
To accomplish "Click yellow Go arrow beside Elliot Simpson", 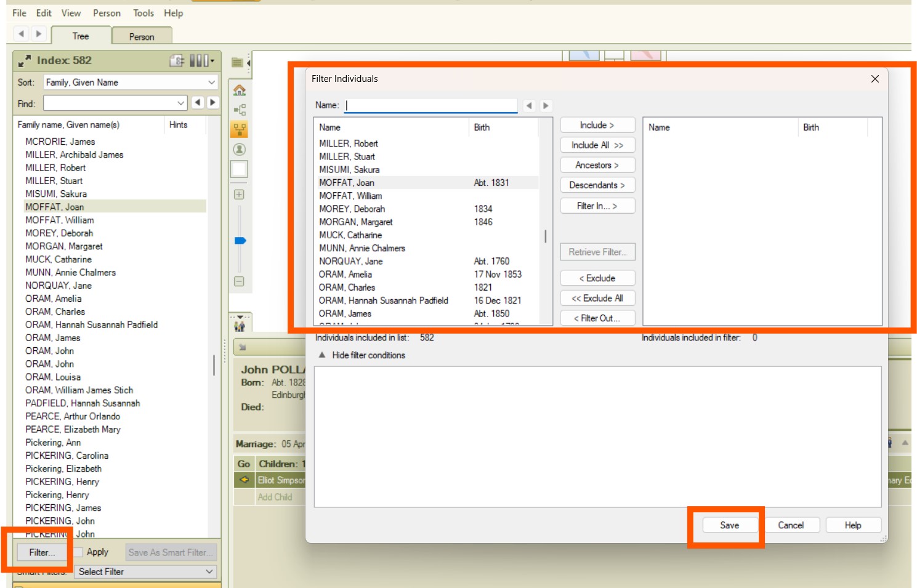I will click(x=244, y=480).
